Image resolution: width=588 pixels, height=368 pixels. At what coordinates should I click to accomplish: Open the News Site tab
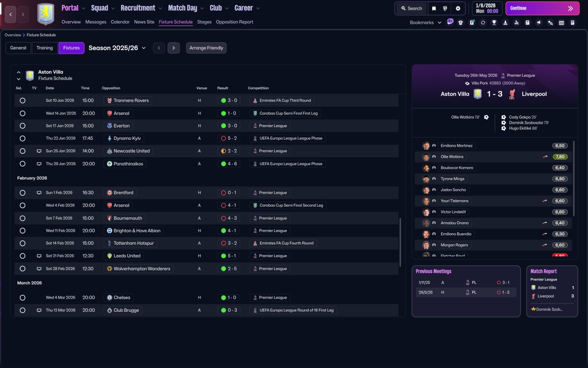point(144,22)
